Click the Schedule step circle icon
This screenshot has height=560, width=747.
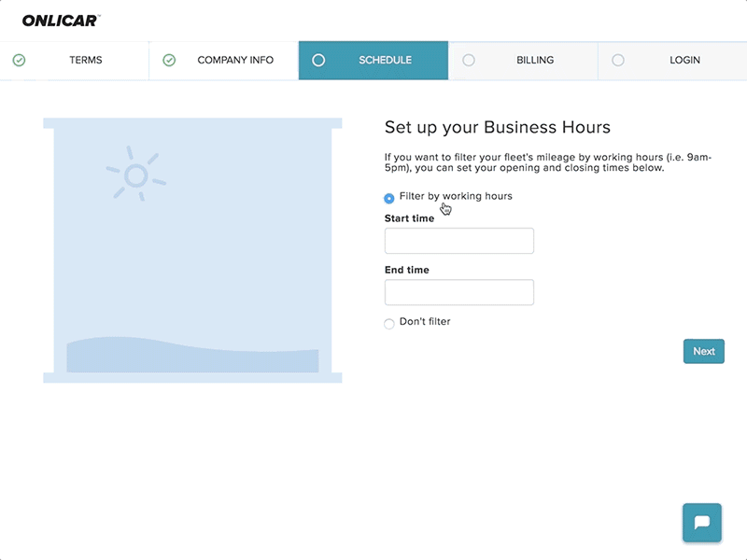coord(318,60)
